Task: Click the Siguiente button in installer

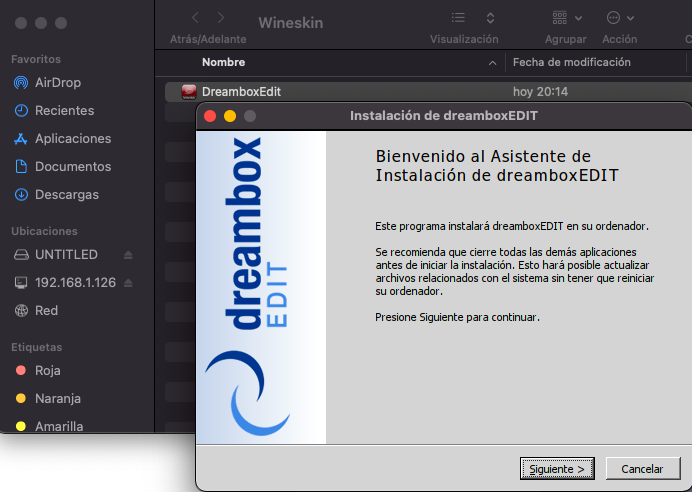Action: pyautogui.click(x=557, y=468)
